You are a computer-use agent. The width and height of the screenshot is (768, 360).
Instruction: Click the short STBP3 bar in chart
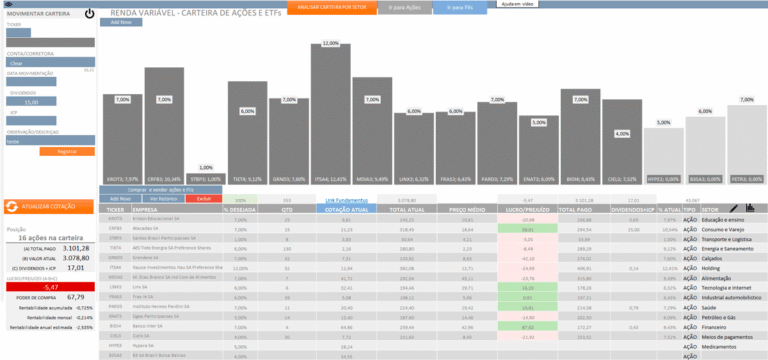pyautogui.click(x=206, y=179)
